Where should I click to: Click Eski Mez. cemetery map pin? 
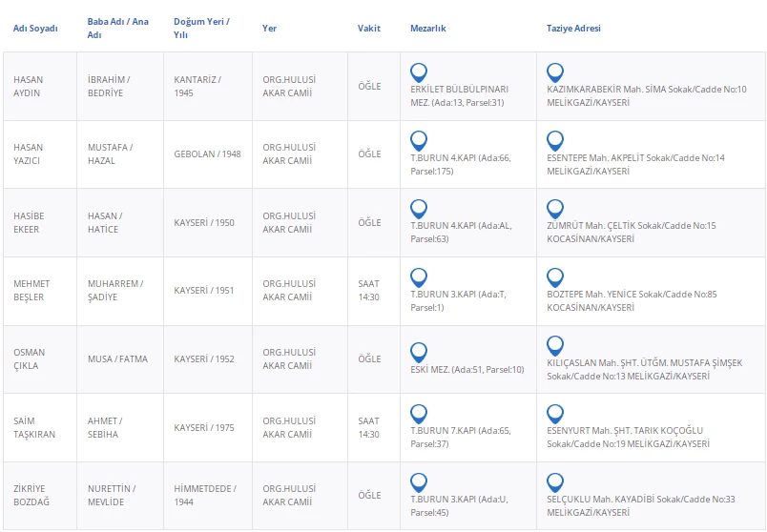[x=418, y=352]
